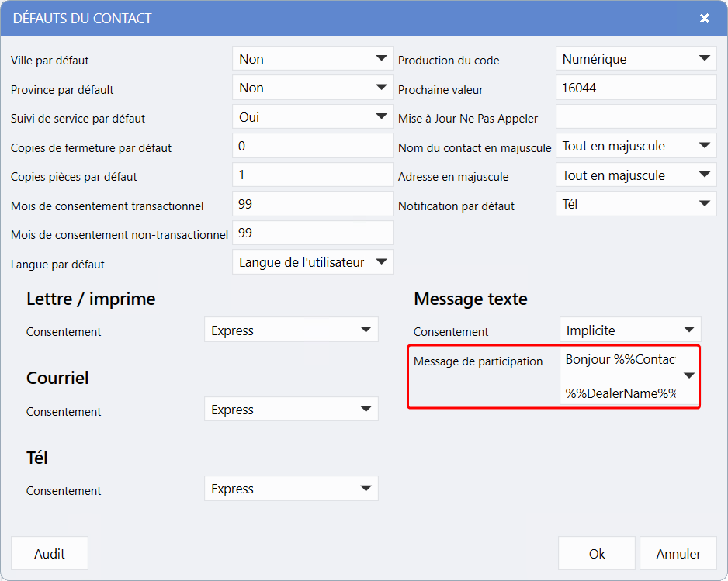Click the Prochaine valeur input field
This screenshot has height=581, width=728.
coord(636,88)
